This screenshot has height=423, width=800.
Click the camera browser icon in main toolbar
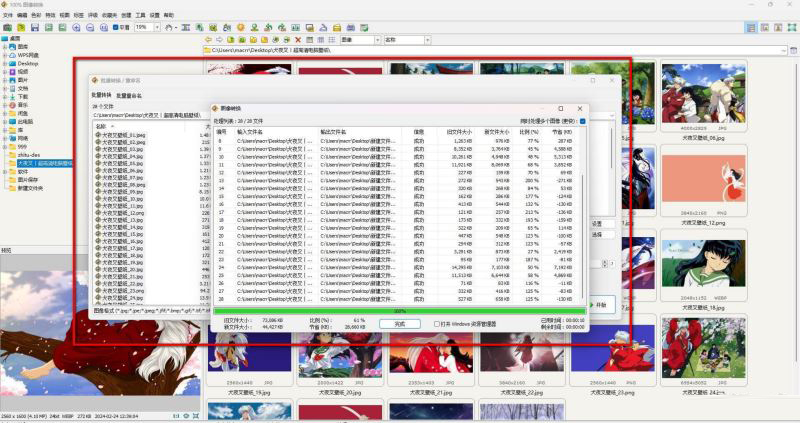coord(8,28)
